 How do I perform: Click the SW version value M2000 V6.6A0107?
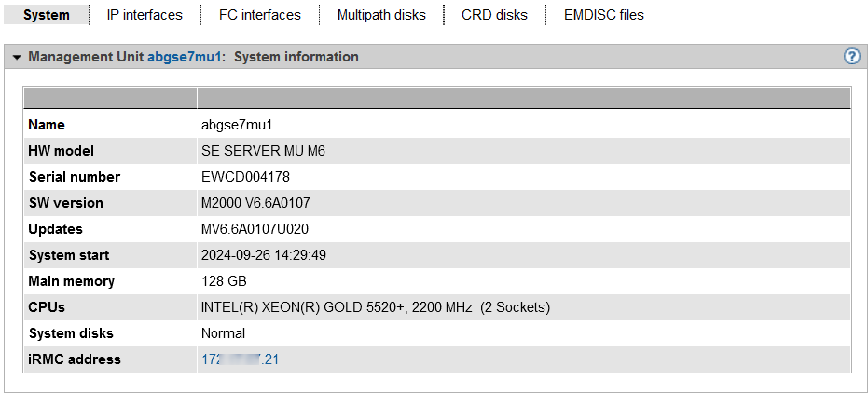255,203
